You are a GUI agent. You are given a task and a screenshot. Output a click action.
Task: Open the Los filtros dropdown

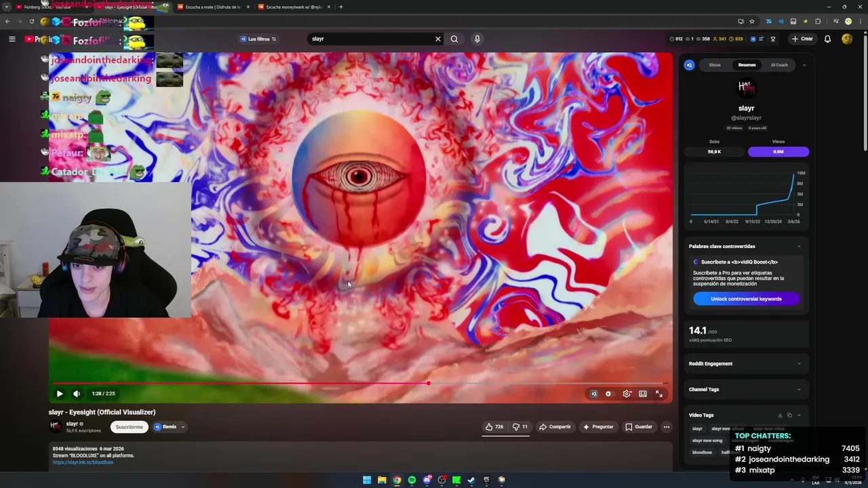pos(258,39)
